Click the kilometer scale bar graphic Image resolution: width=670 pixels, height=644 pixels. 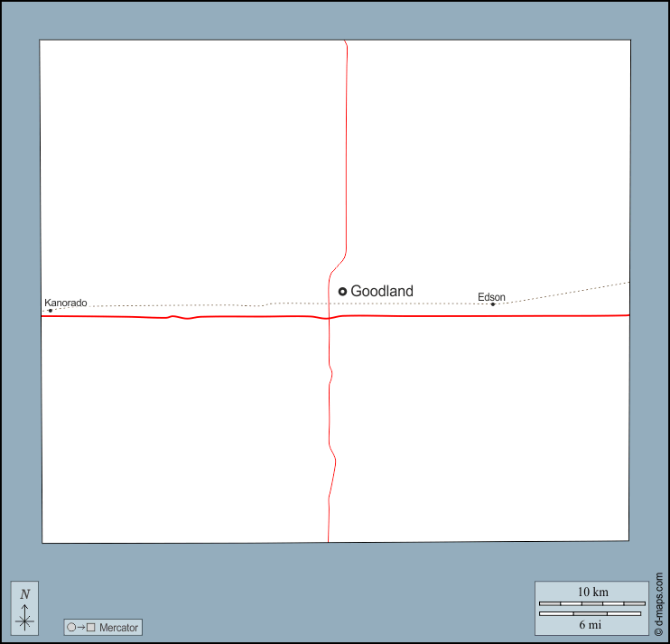pyautogui.click(x=591, y=602)
